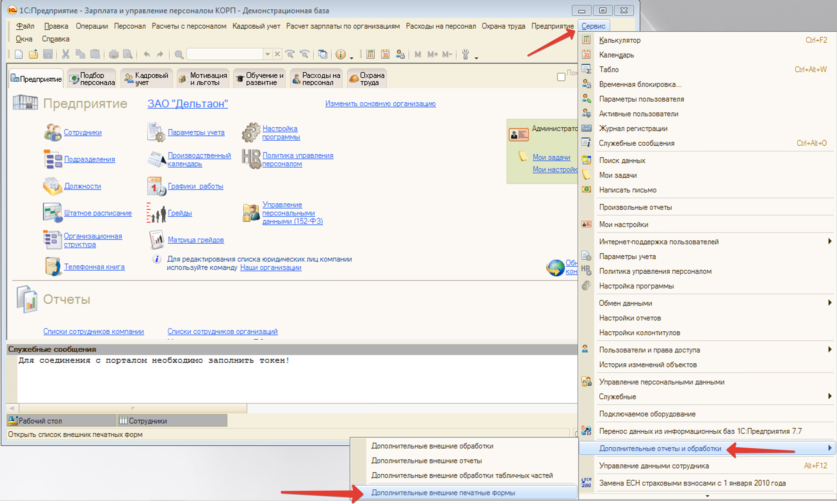
Task: Click the Графики работы calendar icon
Action: click(156, 186)
